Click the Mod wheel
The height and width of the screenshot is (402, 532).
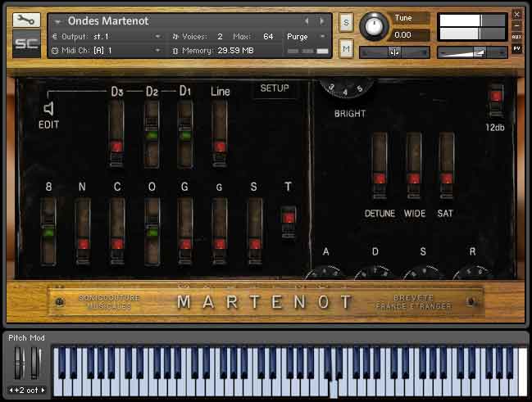click(35, 363)
